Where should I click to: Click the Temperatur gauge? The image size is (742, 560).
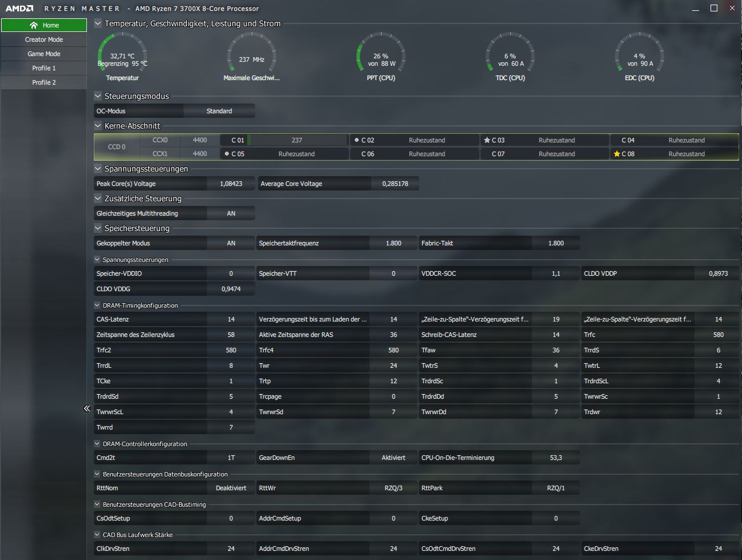122,57
